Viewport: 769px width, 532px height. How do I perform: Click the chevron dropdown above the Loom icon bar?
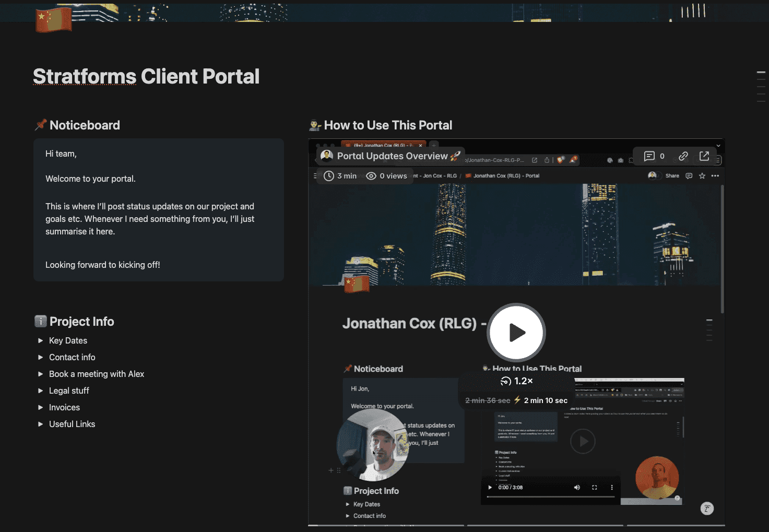tap(718, 146)
